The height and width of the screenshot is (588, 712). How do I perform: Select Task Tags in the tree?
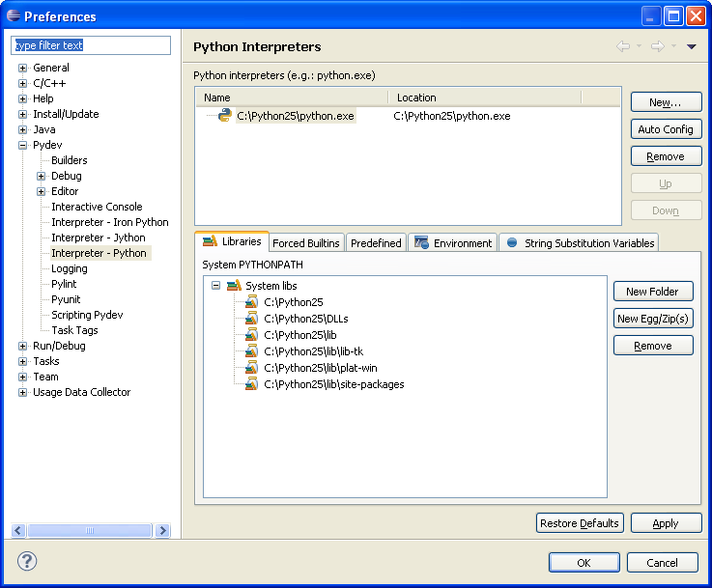tap(75, 330)
